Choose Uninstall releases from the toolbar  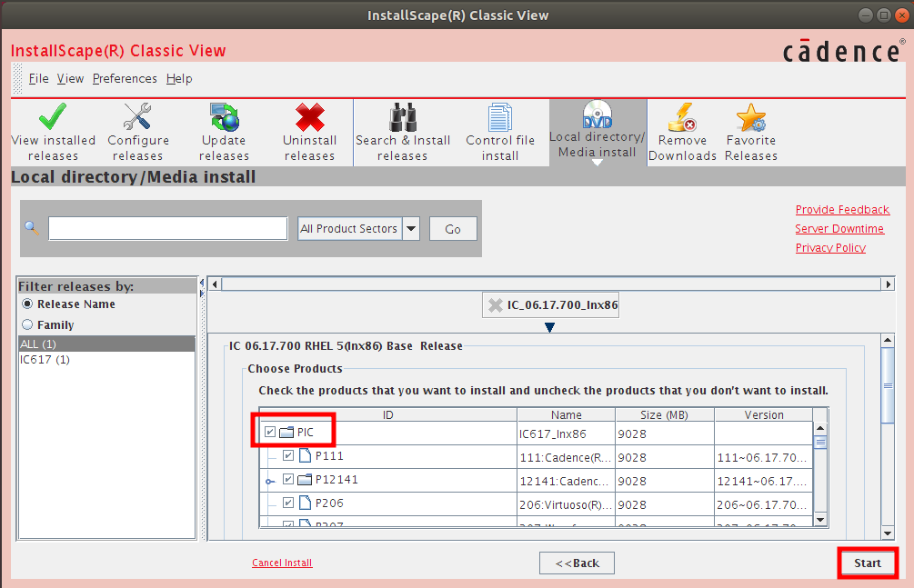(309, 133)
